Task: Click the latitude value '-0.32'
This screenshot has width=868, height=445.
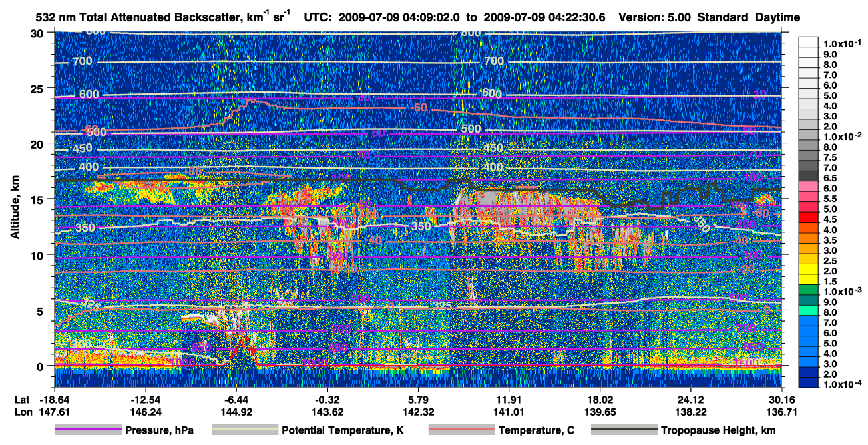Action: 327,400
